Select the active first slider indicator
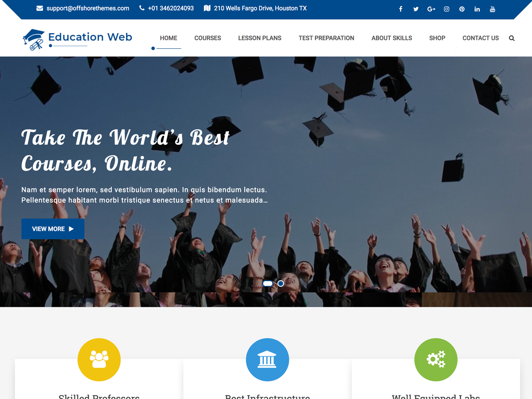 (x=268, y=283)
